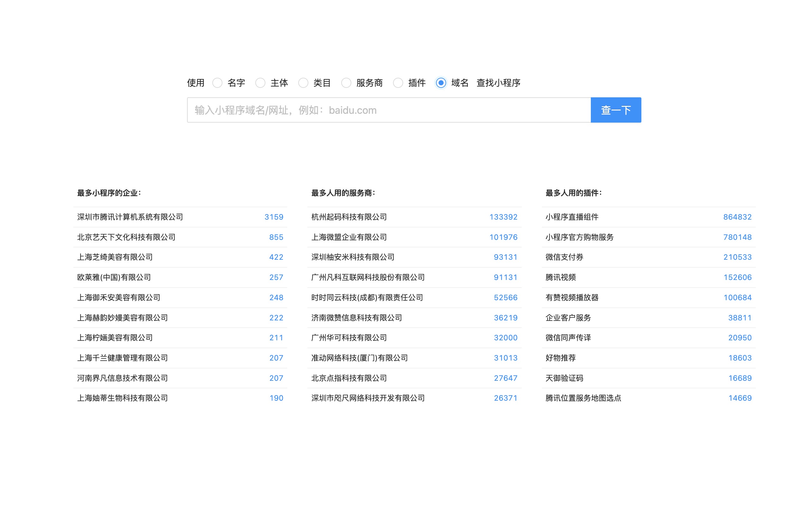The height and width of the screenshot is (510, 812).
Task: Switch search to 服务商 radio
Action: pos(346,83)
